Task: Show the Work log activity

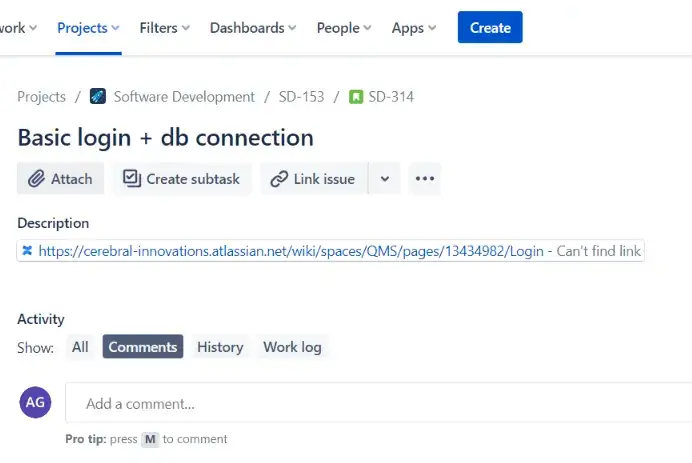Action: point(292,347)
